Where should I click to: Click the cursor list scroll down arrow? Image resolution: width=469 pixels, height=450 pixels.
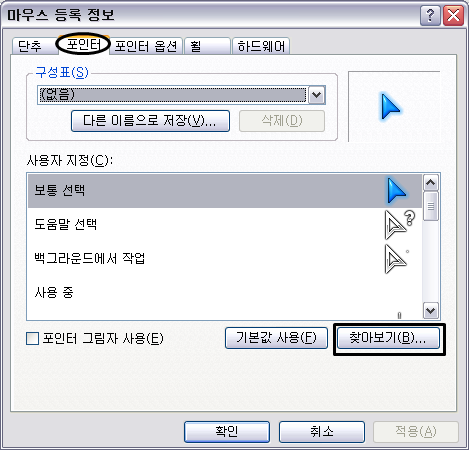pos(431,311)
